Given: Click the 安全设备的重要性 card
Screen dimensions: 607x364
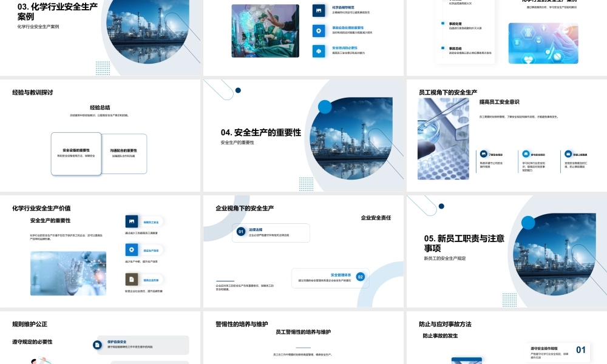Looking at the screenshot, I should [76, 153].
